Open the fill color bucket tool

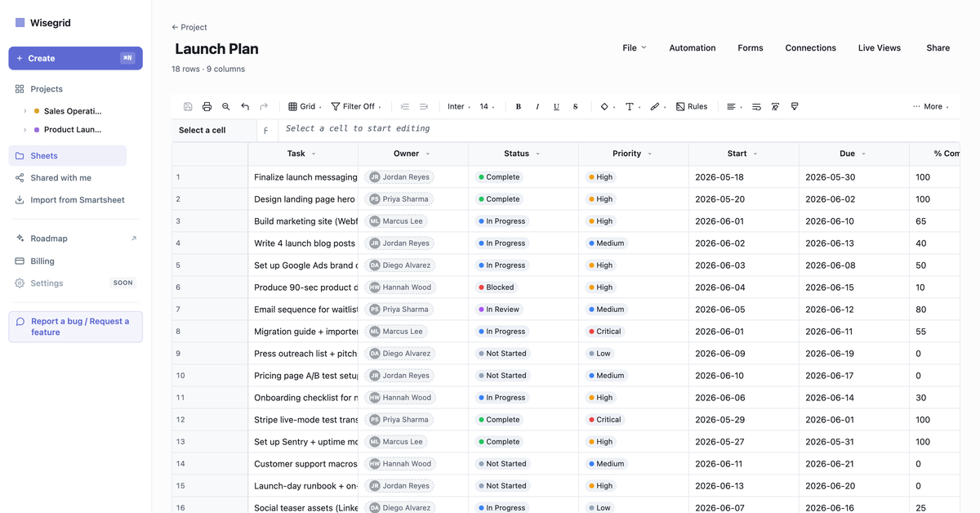pyautogui.click(x=607, y=106)
